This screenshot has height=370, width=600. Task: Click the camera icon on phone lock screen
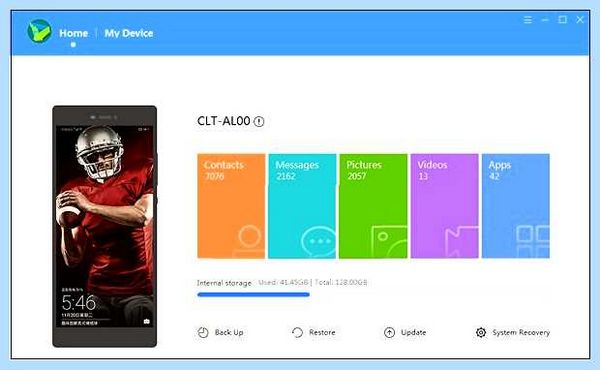point(147,322)
